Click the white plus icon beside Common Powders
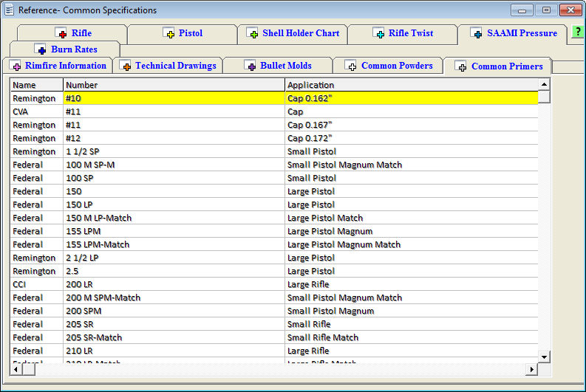The width and height of the screenshot is (586, 392). (351, 65)
